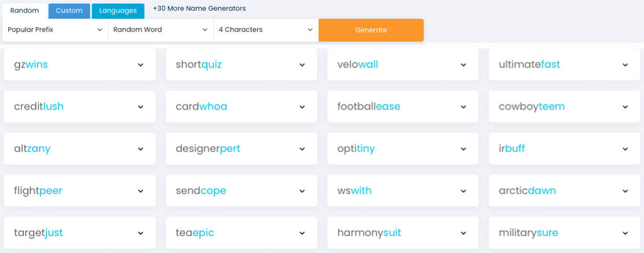Select the designerpert name suggestion

click(x=208, y=149)
